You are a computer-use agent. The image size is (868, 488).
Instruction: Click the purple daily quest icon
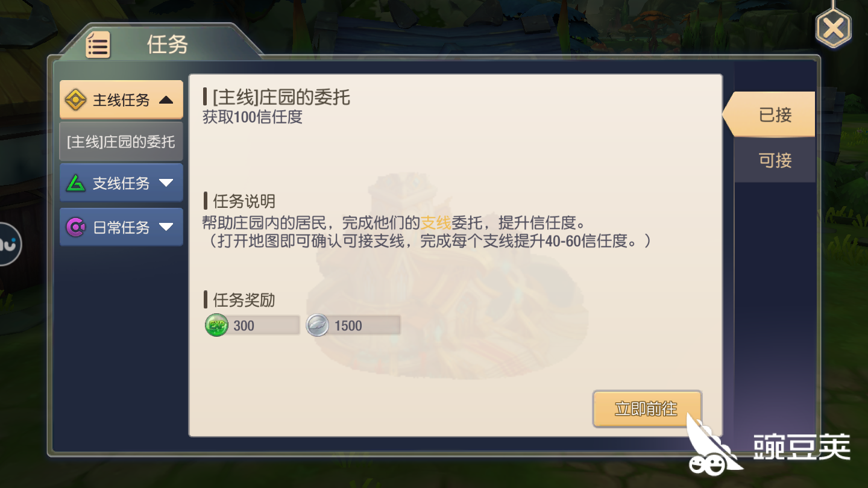[x=76, y=227]
